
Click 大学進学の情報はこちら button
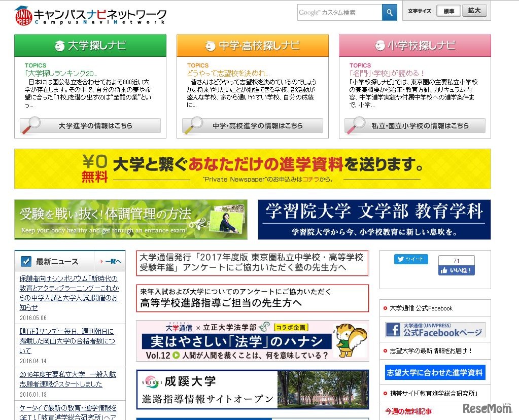(90, 126)
